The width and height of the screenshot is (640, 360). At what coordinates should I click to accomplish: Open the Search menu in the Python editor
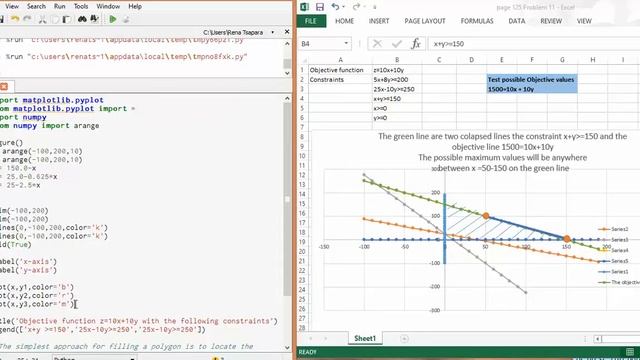[x=36, y=7]
